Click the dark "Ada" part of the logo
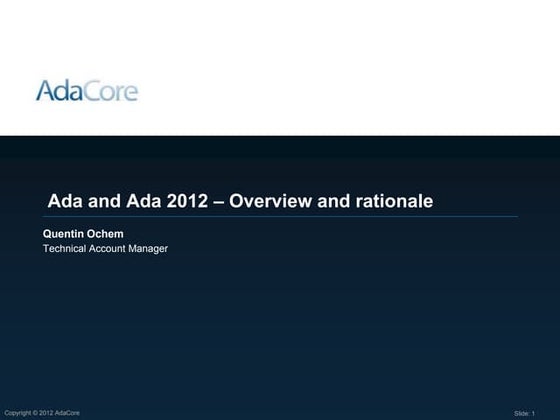560x420 pixels. [x=59, y=90]
